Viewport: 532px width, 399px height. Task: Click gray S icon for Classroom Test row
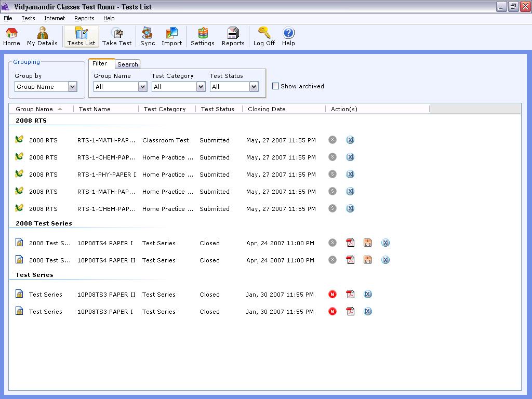(x=332, y=140)
